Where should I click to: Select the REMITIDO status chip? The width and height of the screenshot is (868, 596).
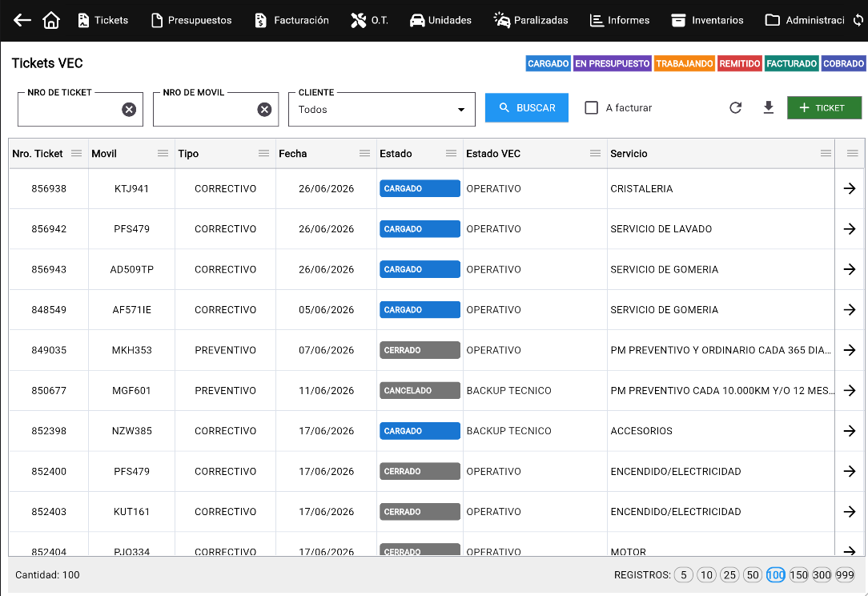(x=740, y=63)
